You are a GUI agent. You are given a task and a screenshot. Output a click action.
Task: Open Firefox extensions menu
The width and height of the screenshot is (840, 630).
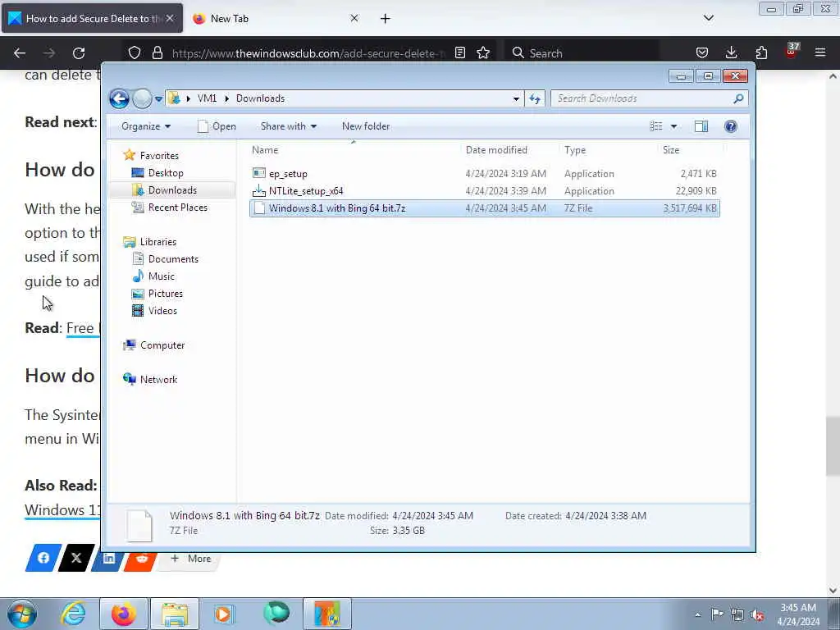pos(761,53)
